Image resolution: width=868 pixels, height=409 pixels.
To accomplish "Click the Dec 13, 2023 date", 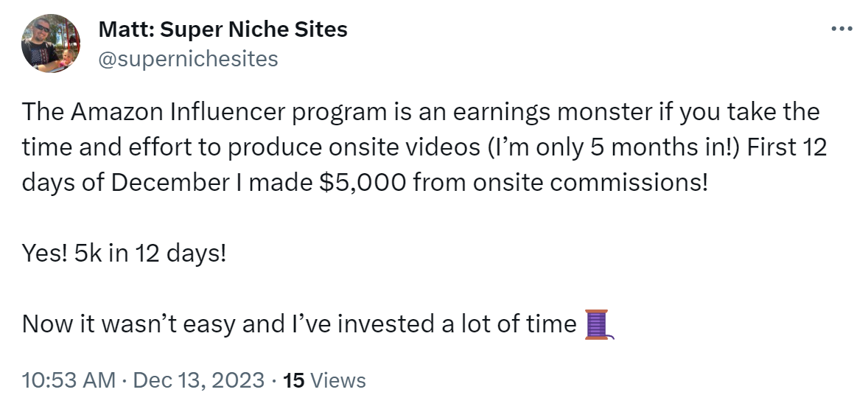I will pos(198,380).
